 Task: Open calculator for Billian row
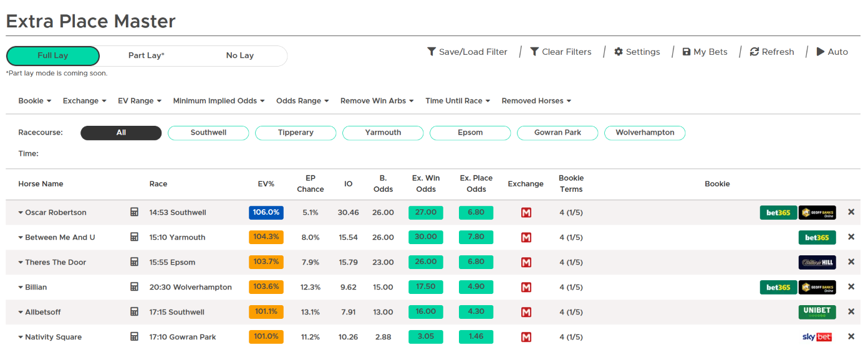point(134,287)
